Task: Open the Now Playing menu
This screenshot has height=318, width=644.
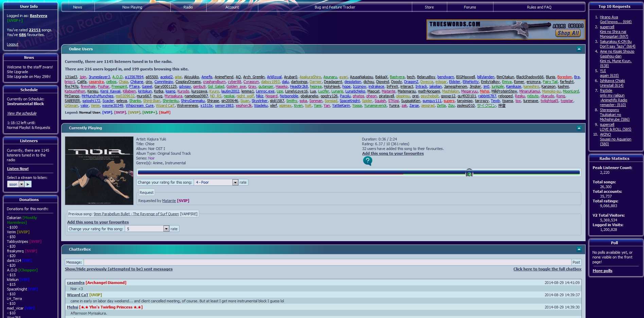Action: pos(132,7)
